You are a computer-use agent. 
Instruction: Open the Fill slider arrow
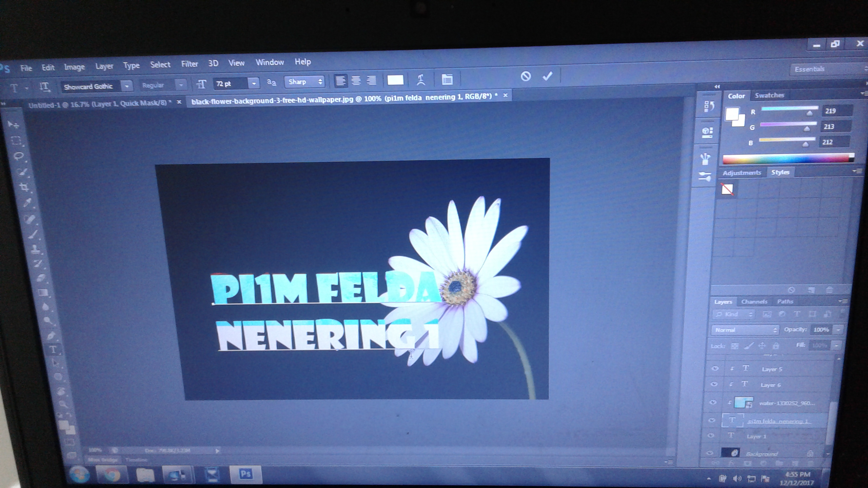tap(837, 346)
